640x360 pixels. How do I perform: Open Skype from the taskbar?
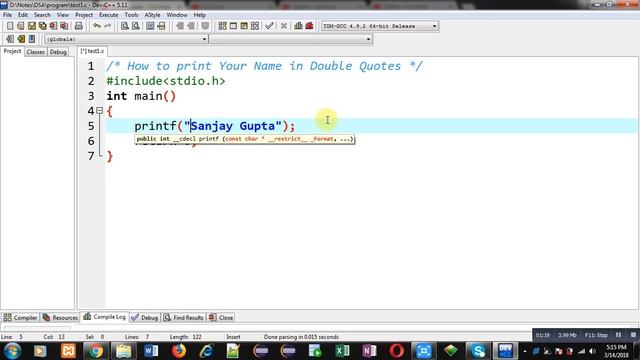coord(478,351)
